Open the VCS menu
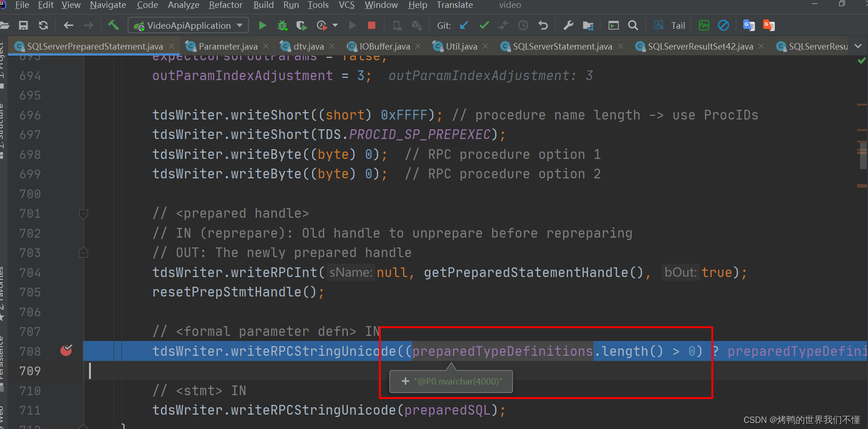The width and height of the screenshot is (868, 429). [x=346, y=5]
